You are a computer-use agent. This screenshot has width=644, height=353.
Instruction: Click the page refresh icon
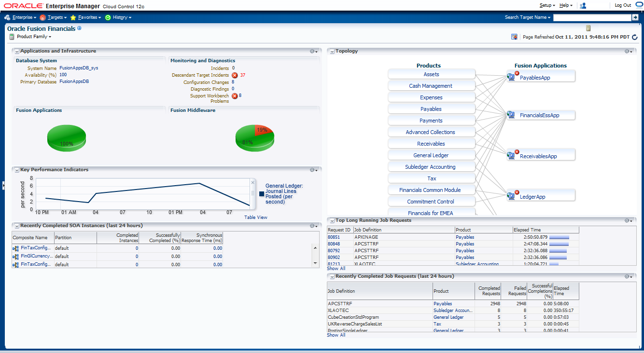click(635, 37)
